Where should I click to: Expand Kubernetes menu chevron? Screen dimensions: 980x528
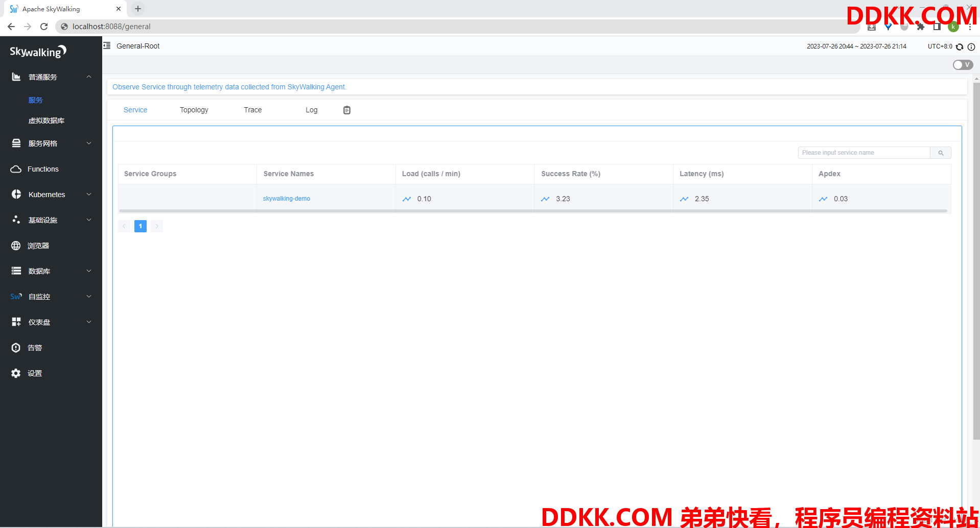coord(89,194)
